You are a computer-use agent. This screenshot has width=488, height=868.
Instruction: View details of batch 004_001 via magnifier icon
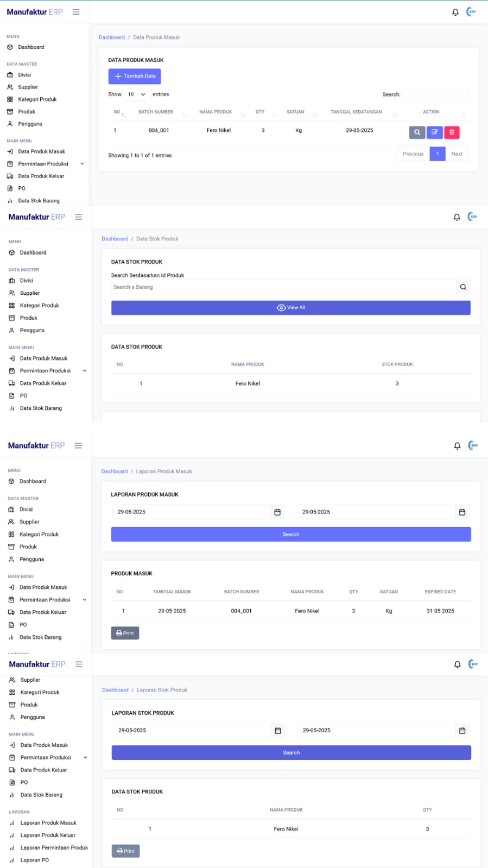click(x=417, y=132)
